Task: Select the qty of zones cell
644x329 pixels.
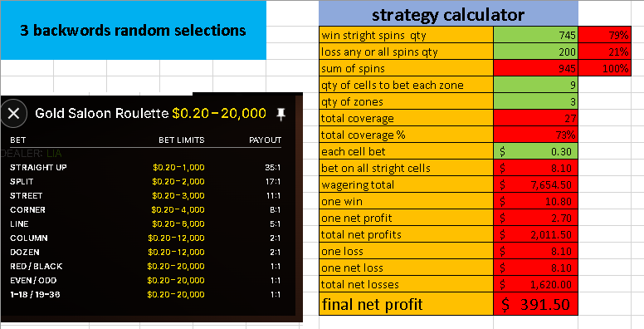Action: pos(535,101)
